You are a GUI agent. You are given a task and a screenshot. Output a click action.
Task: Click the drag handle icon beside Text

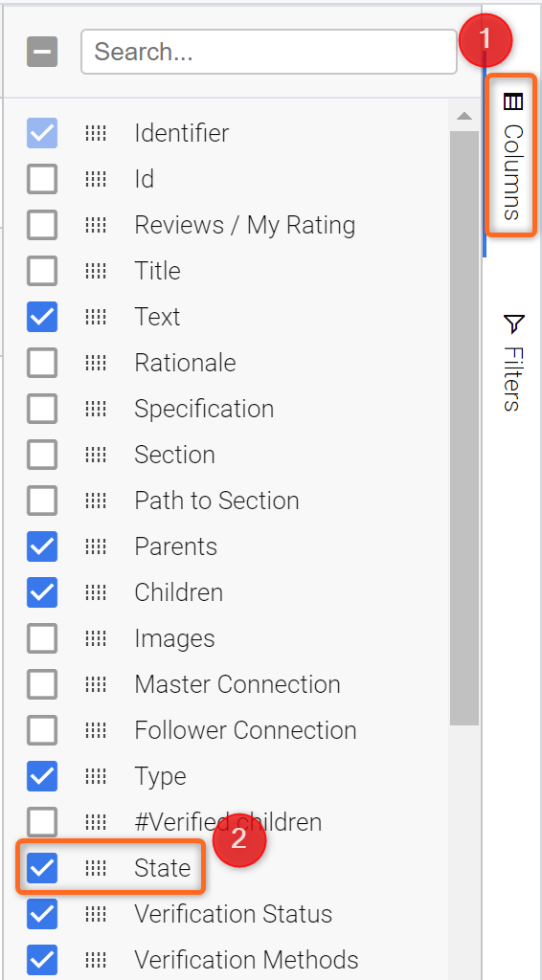[x=96, y=317]
